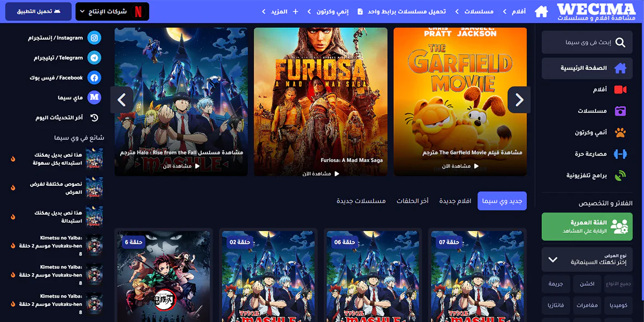Screen dimensions: 644x322
Task: Click the red أفلام video camera icon
Action: (x=620, y=90)
